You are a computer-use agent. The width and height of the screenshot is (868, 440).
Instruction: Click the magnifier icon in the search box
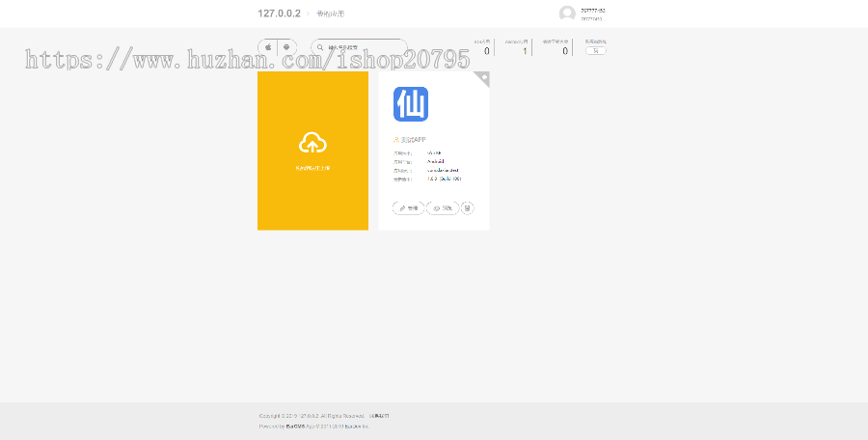319,46
